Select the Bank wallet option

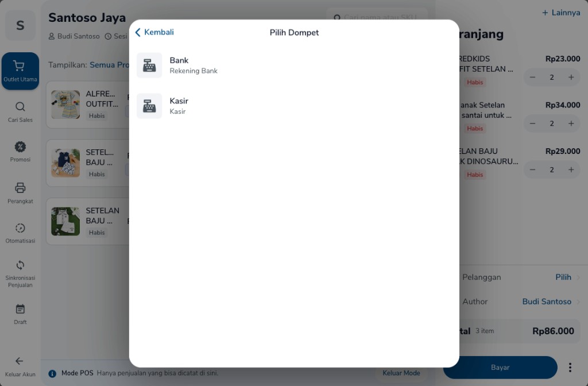(294, 65)
